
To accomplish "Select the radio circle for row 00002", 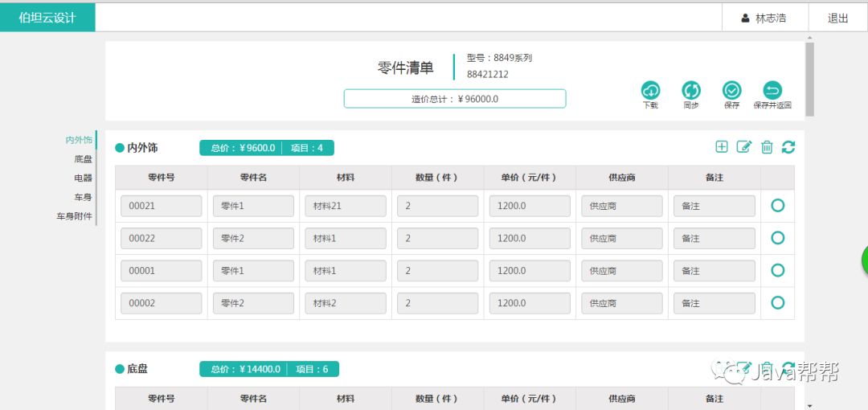I will [x=777, y=303].
